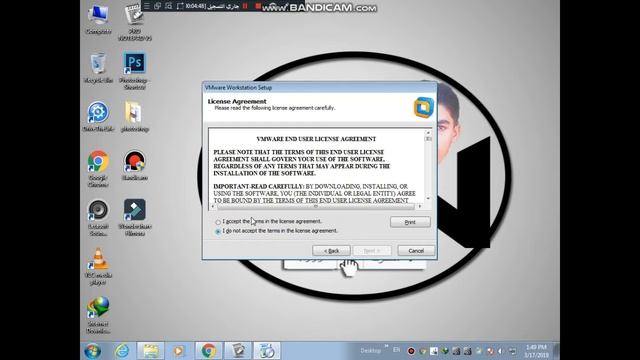640x360 pixels.
Task: Expand the Desktop toolbar chevron on taskbar
Action: pos(386,347)
